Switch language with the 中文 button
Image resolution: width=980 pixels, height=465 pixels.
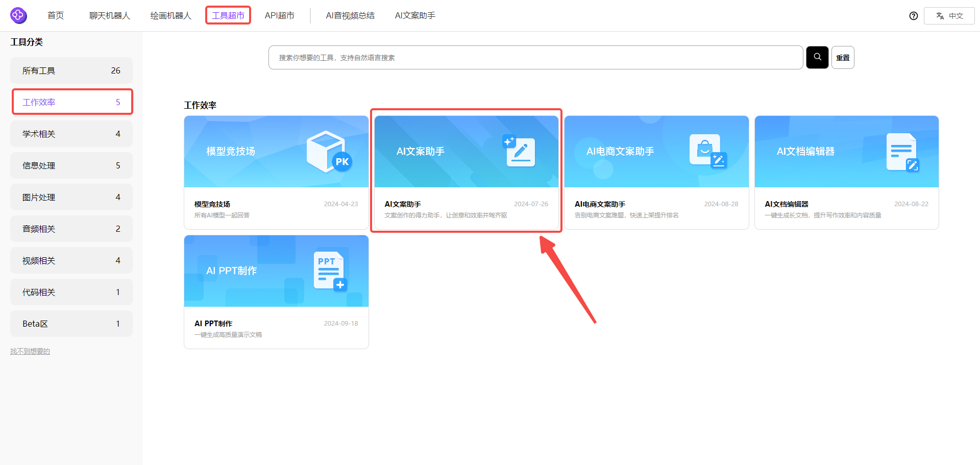pos(949,16)
